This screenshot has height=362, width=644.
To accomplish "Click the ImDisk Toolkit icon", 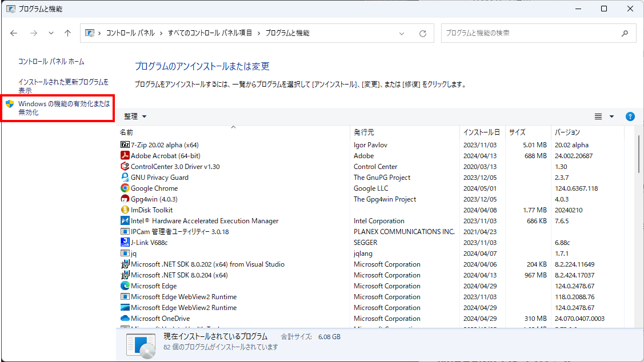I will click(125, 210).
